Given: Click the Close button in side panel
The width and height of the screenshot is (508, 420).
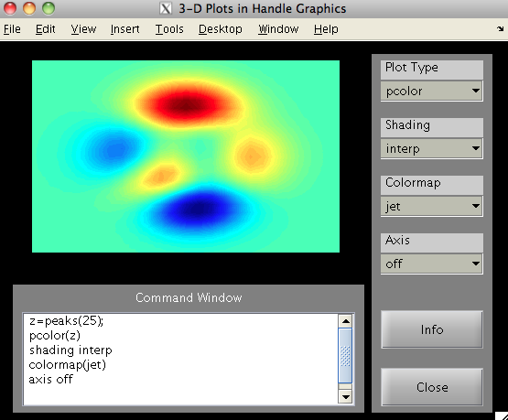Looking at the screenshot, I should (431, 387).
